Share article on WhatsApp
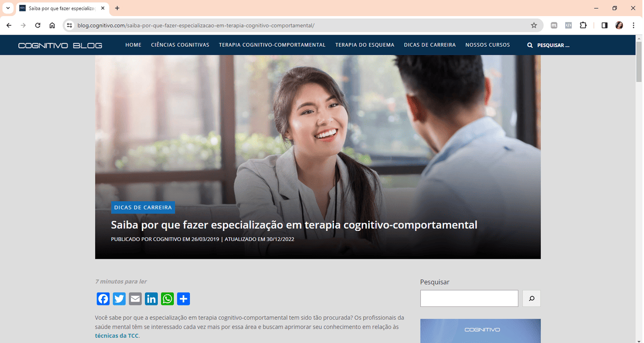 (x=167, y=299)
